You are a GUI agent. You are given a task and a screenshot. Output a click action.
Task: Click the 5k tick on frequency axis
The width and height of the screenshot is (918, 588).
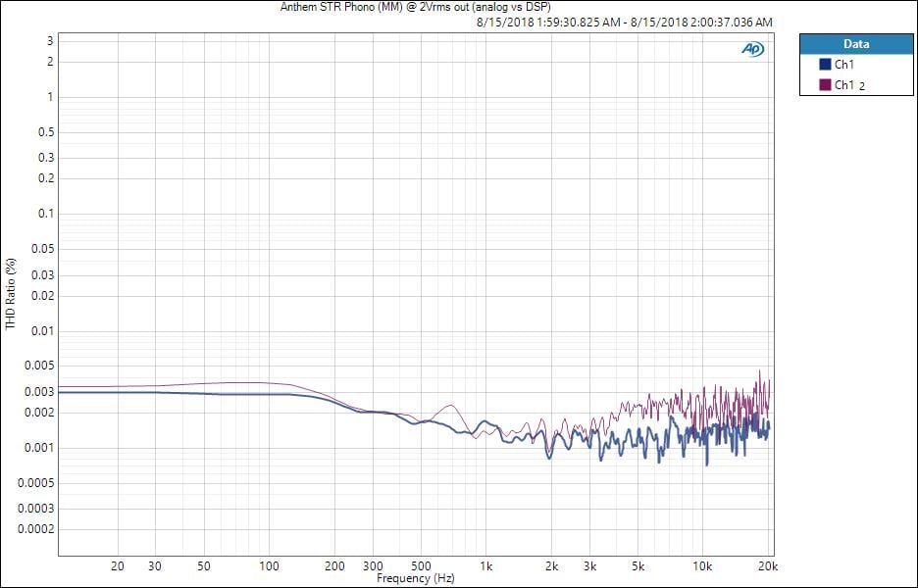tap(637, 566)
